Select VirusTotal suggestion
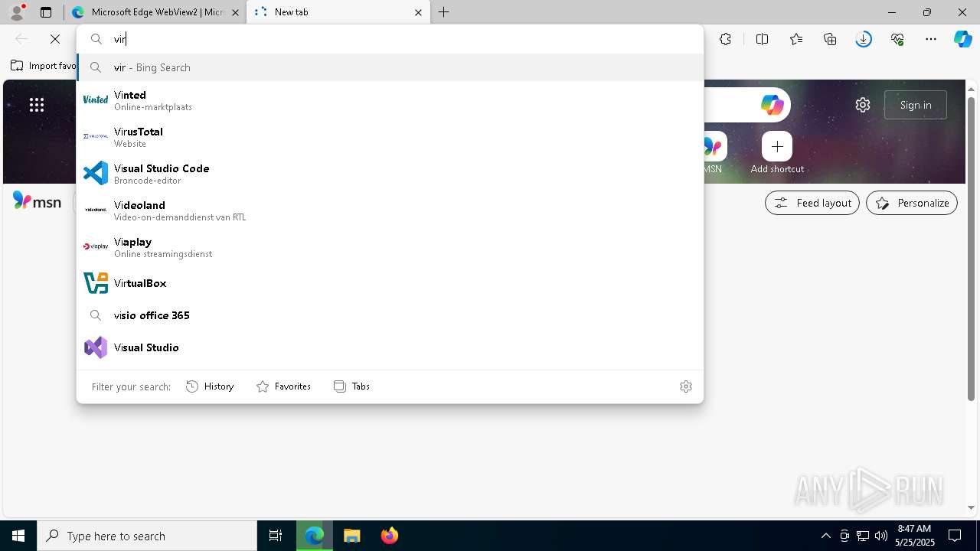The image size is (980, 551). pyautogui.click(x=390, y=136)
